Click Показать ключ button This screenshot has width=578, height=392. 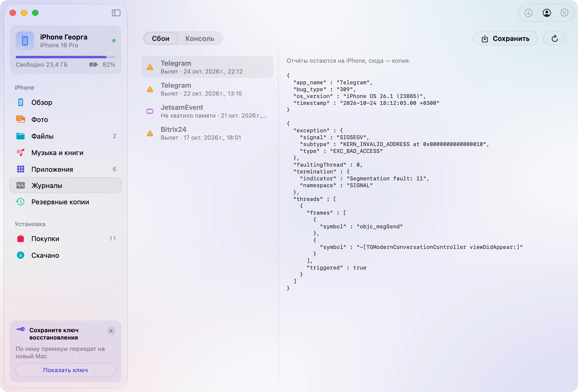[65, 370]
